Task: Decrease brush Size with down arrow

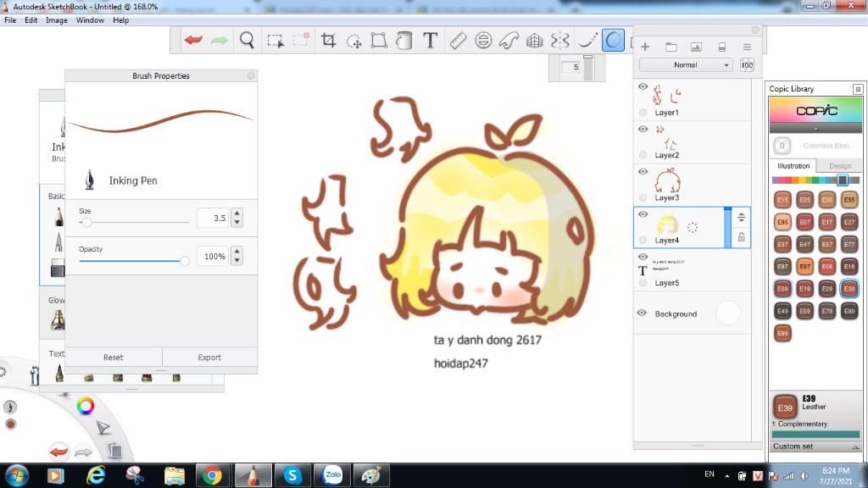Action: click(x=237, y=223)
